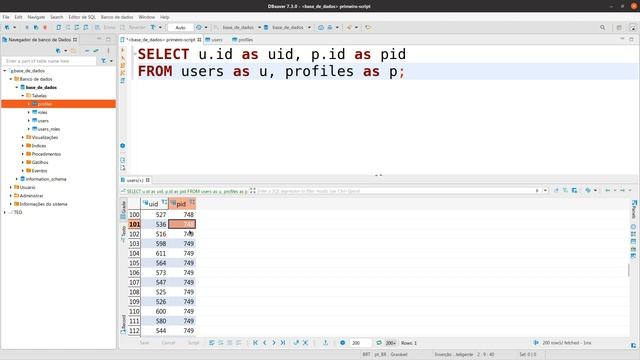Expand the information_schema node
640x360 pixels.
(x=17, y=179)
